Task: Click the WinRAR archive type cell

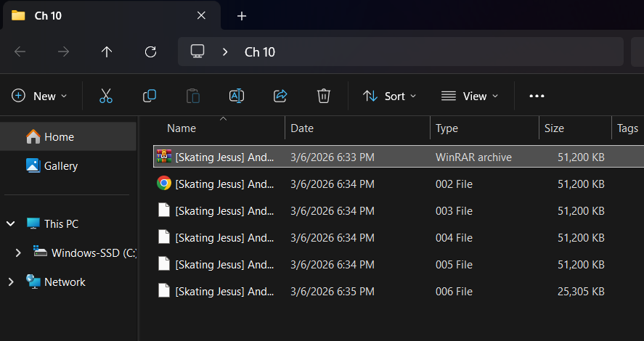Action: [x=473, y=157]
